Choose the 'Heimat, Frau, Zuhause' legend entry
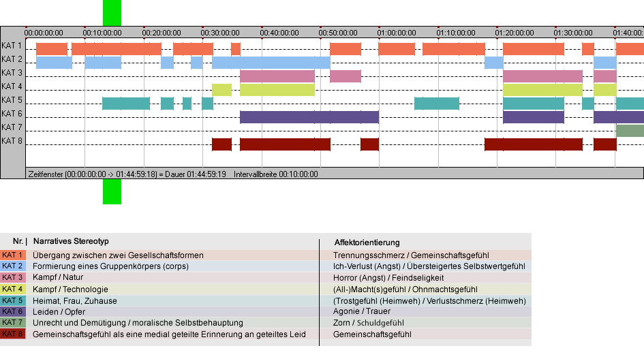This screenshot has height=361, width=644. click(75, 300)
